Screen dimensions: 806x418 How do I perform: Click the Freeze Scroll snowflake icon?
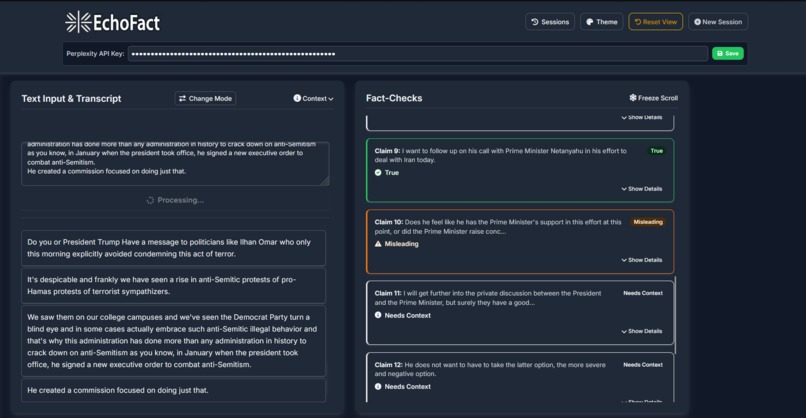click(x=633, y=97)
